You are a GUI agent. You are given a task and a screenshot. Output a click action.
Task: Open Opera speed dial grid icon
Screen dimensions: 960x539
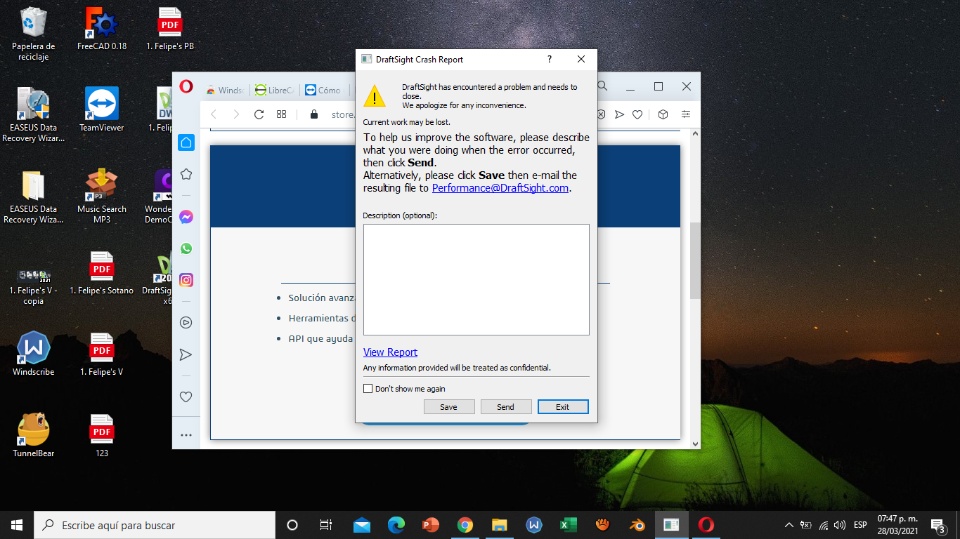(282, 115)
